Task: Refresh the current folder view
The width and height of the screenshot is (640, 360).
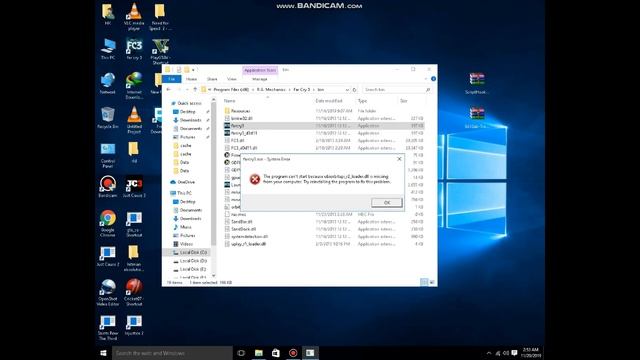Action: pyautogui.click(x=354, y=89)
